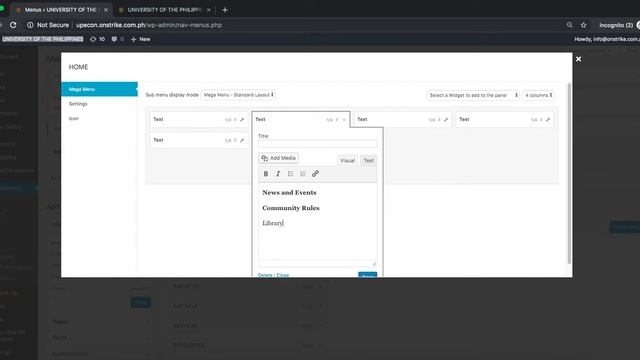Grab the editor textarea resize handle
This screenshot has width=640, height=360.
[x=374, y=264]
